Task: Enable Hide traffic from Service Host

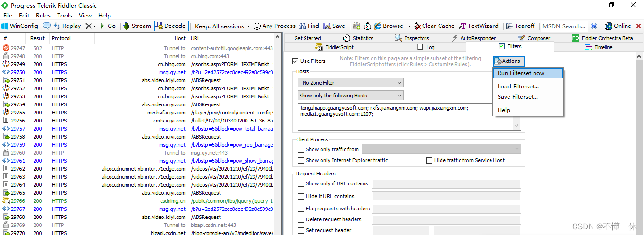Action: pos(429,160)
